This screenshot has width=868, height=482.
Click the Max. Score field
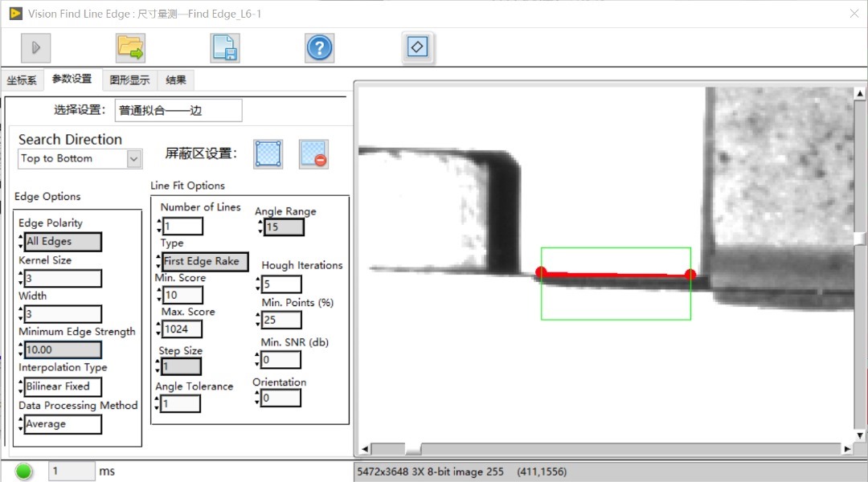(x=182, y=329)
